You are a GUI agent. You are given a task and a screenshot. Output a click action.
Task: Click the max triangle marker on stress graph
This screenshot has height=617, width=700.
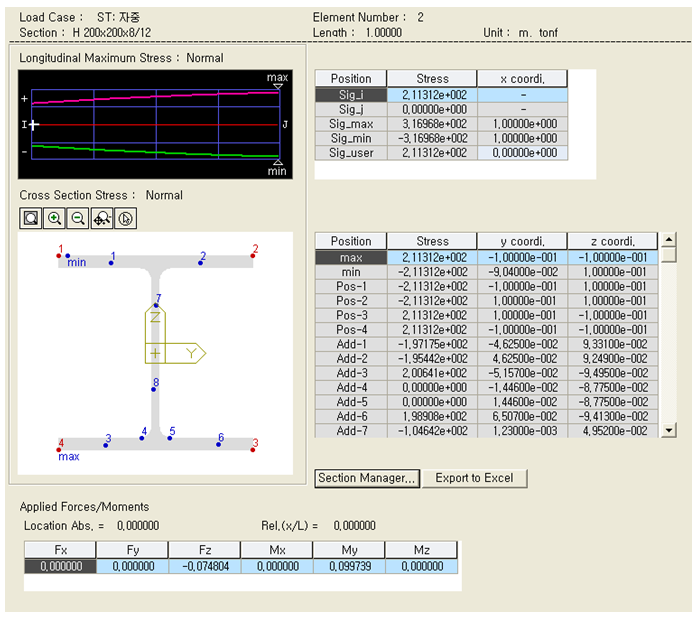(279, 88)
